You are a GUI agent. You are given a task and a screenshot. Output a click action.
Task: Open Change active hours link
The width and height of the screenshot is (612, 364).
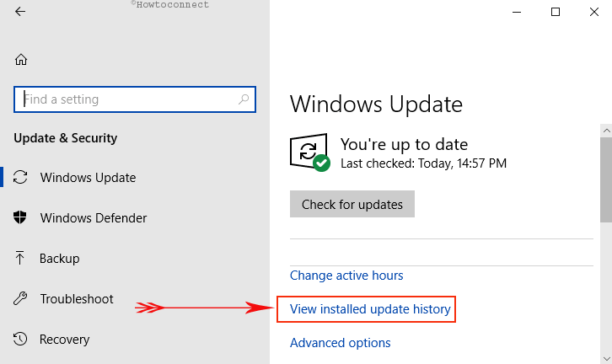(x=346, y=276)
